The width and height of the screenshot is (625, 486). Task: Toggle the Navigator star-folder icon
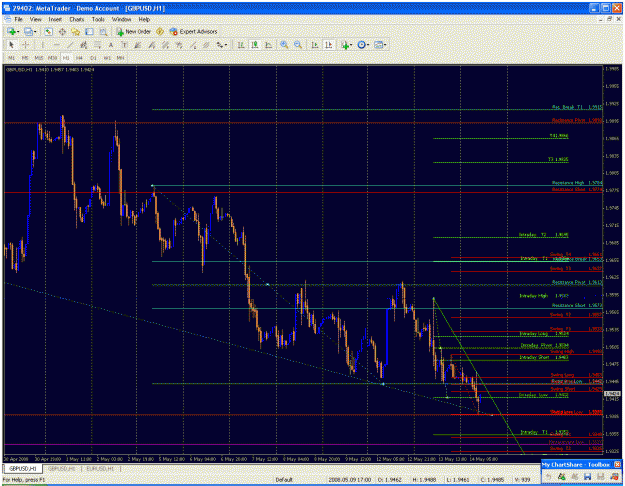tap(76, 31)
